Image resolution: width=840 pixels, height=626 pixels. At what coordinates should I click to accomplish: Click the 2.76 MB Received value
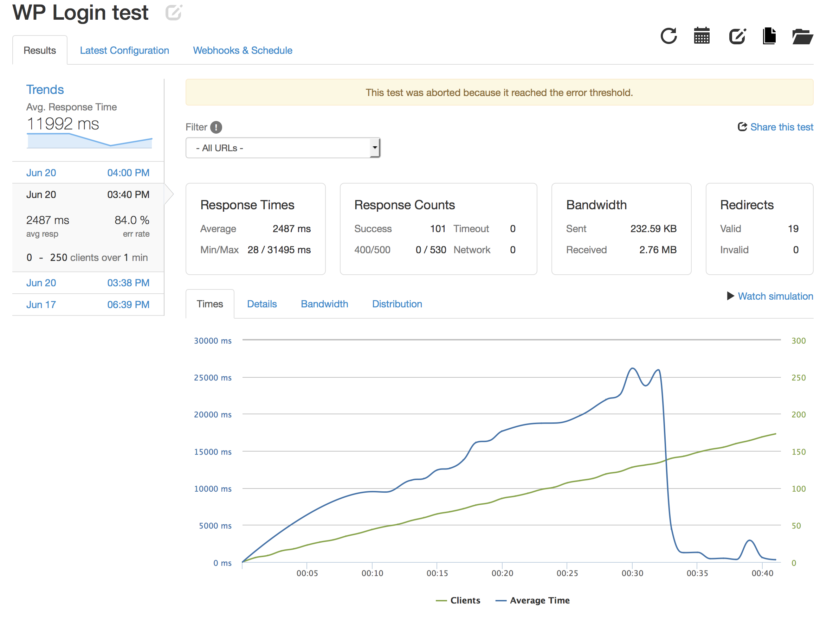[658, 250]
